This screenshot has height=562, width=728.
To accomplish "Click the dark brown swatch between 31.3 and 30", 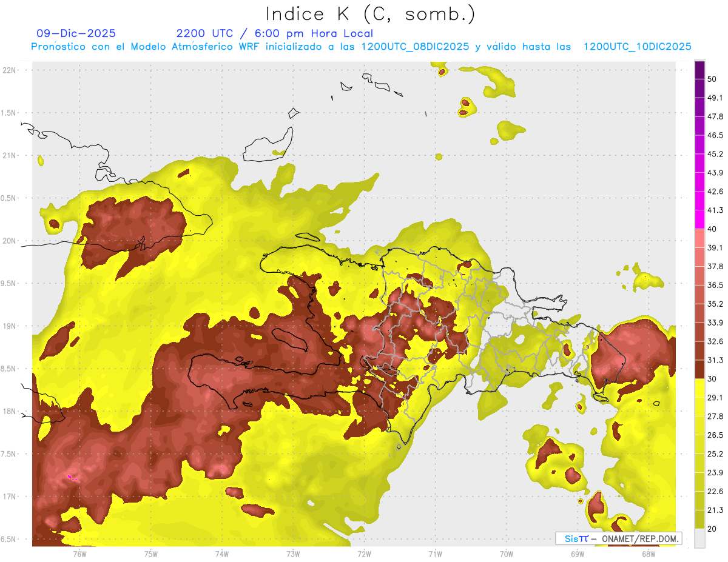I will 699,369.
